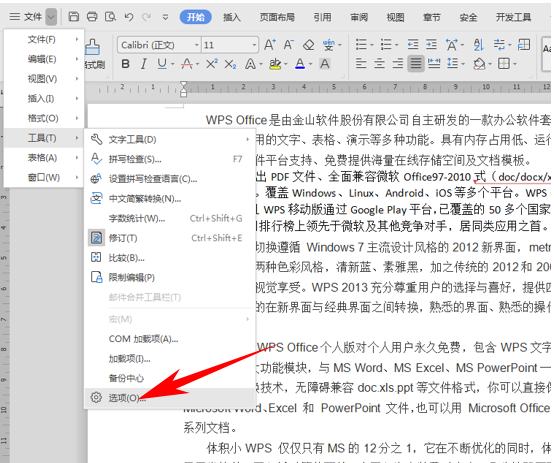
Task: Open 编辑(E) submenu
Action: (x=44, y=59)
